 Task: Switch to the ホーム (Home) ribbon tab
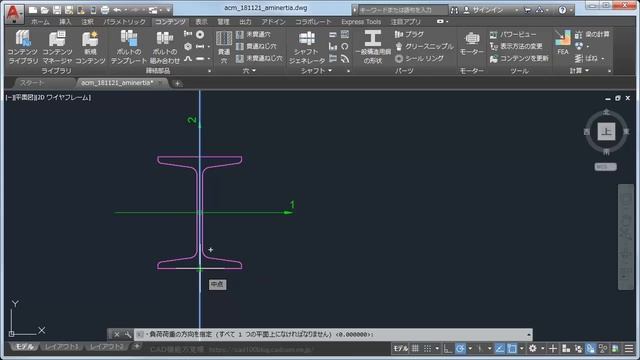[x=40, y=22]
